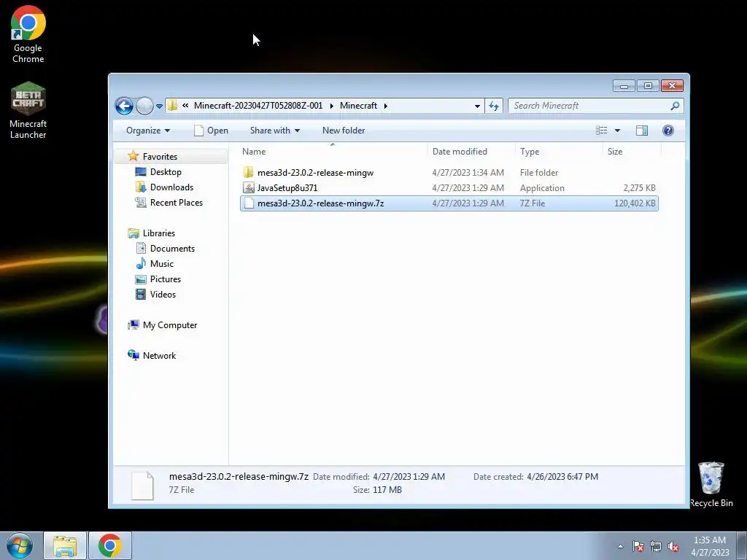The image size is (747, 560).
Task: Open the Share with menu
Action: (x=275, y=131)
